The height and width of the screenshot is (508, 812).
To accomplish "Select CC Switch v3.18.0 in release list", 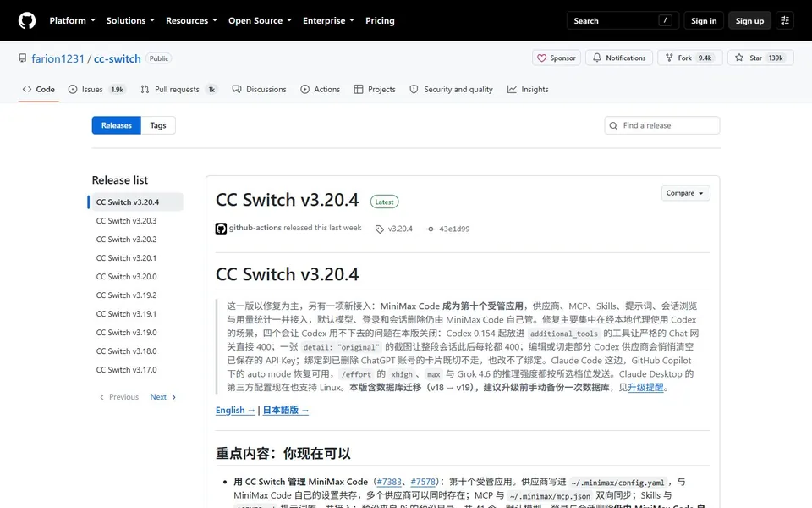I will pyautogui.click(x=126, y=351).
